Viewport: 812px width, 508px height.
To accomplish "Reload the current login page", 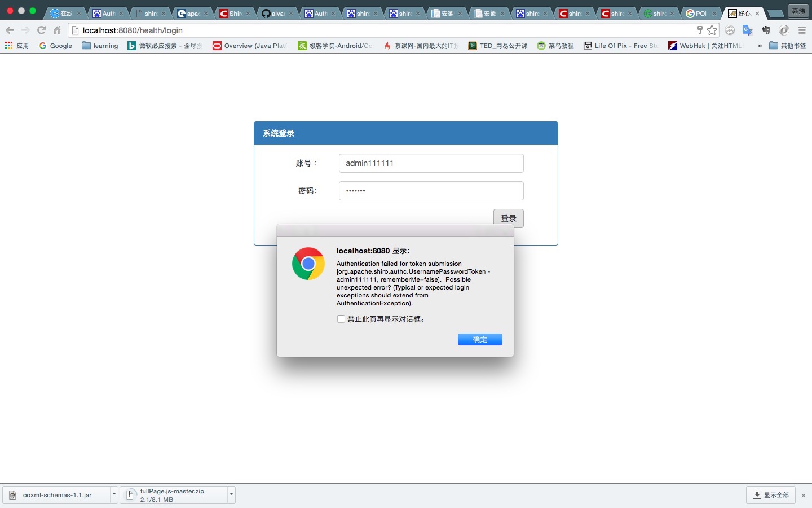I will [41, 30].
